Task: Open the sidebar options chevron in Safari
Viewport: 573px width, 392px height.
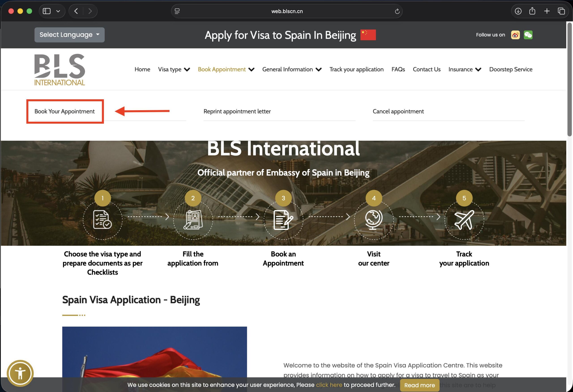Action: point(58,11)
